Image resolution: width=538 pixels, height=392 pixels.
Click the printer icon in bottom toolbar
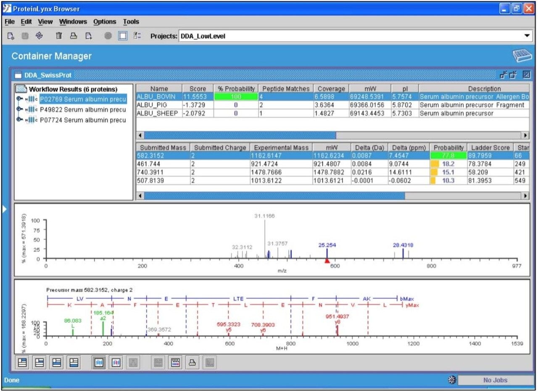click(193, 363)
